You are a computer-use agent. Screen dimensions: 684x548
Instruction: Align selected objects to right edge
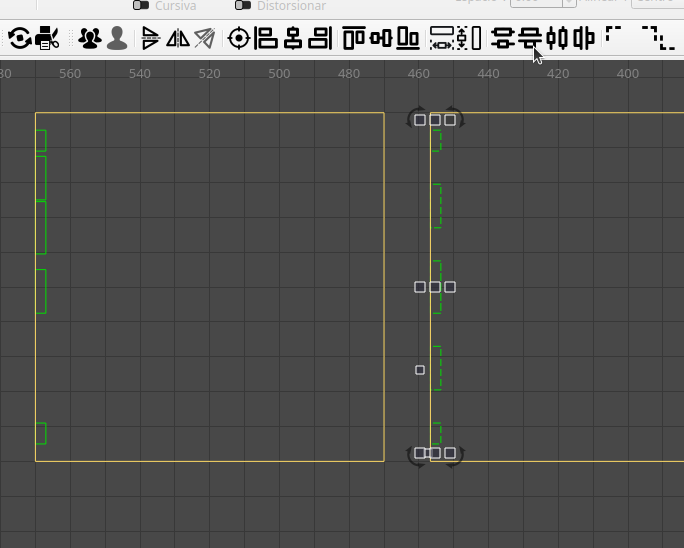click(x=320, y=38)
